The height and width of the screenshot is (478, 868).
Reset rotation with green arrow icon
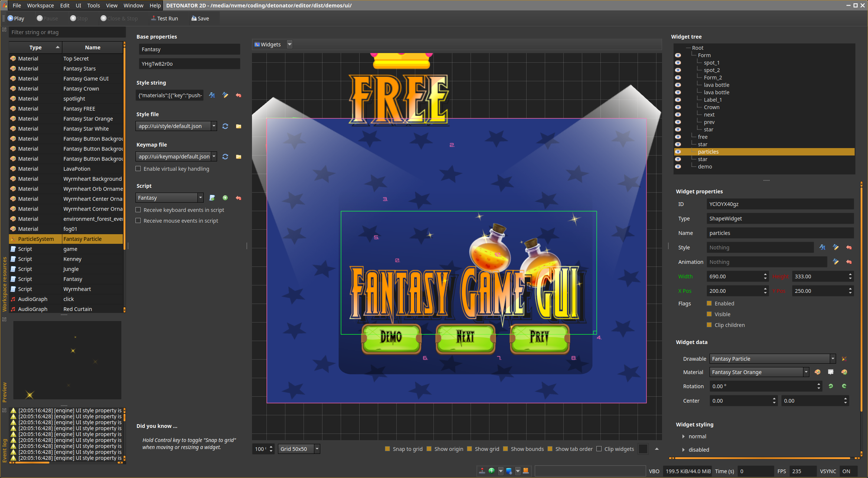(x=831, y=386)
